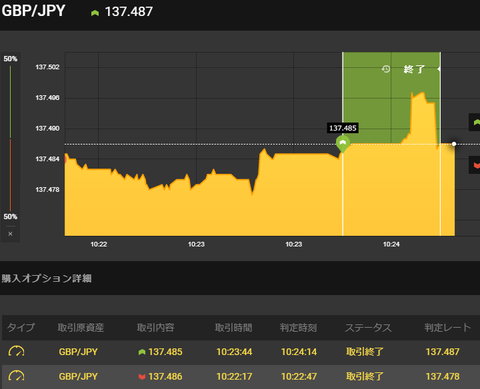480x389 pixels.
Task: Click the speedometer icon in 137.485 trade row
Action: (16, 351)
